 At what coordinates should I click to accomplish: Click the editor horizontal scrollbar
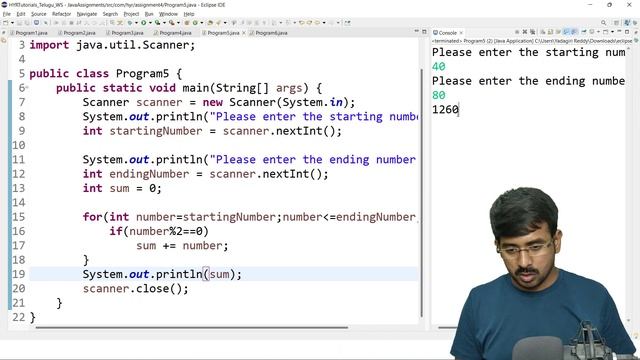pos(191,327)
